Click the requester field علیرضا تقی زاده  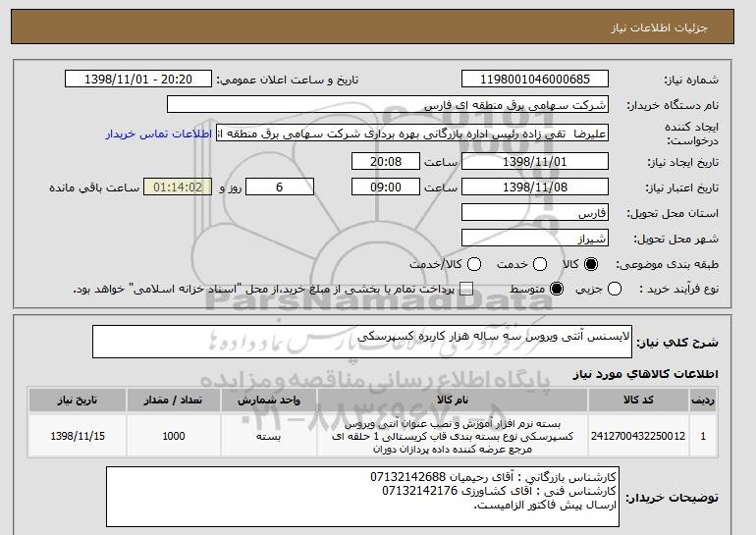[412, 134]
